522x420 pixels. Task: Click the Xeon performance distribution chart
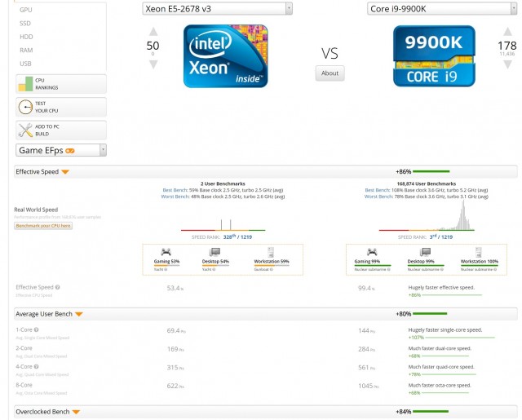tap(223, 224)
